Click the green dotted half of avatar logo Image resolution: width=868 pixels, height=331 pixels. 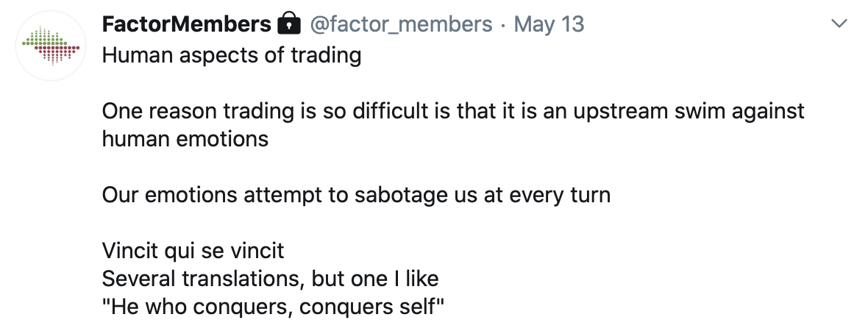click(43, 37)
